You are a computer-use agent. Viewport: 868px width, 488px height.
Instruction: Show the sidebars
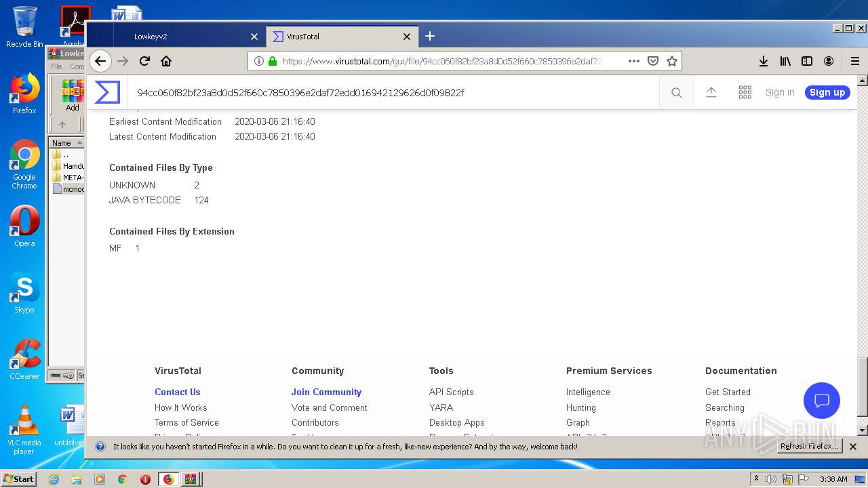point(807,61)
